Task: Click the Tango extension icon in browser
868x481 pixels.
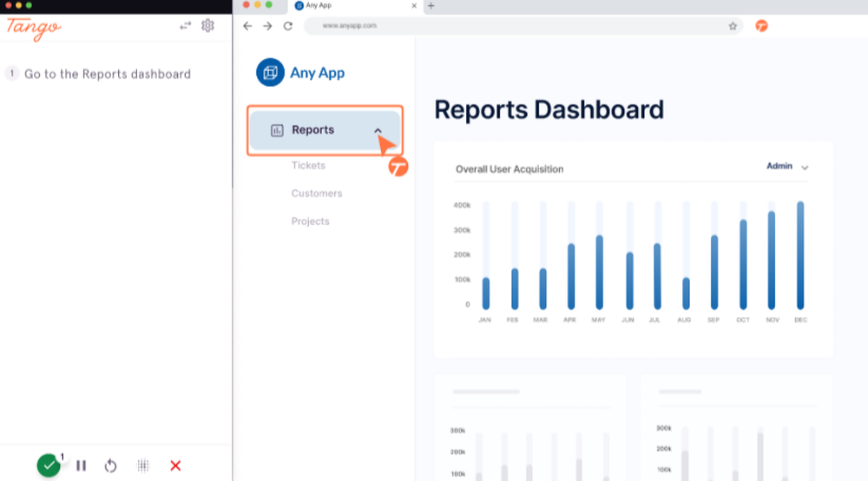Action: pos(762,26)
